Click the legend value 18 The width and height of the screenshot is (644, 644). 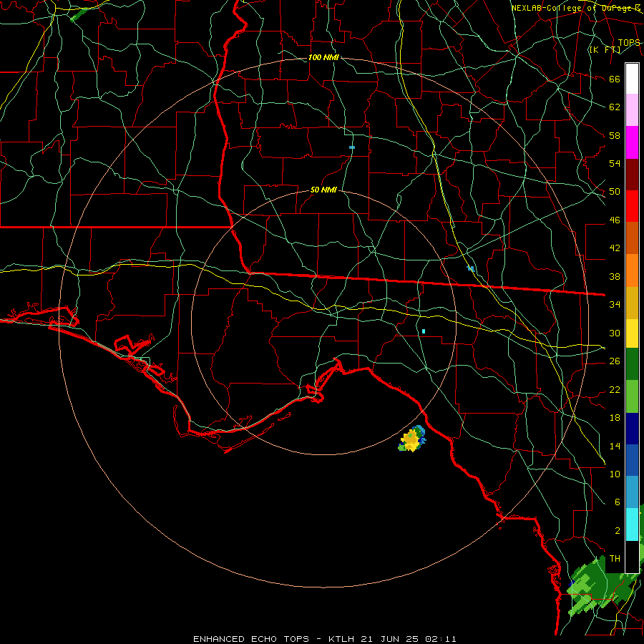point(615,418)
